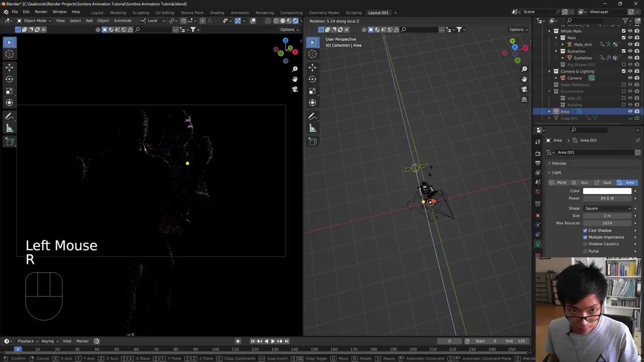Open the Shape dropdown set to Square
This screenshot has height=362, width=644.
coord(607,208)
